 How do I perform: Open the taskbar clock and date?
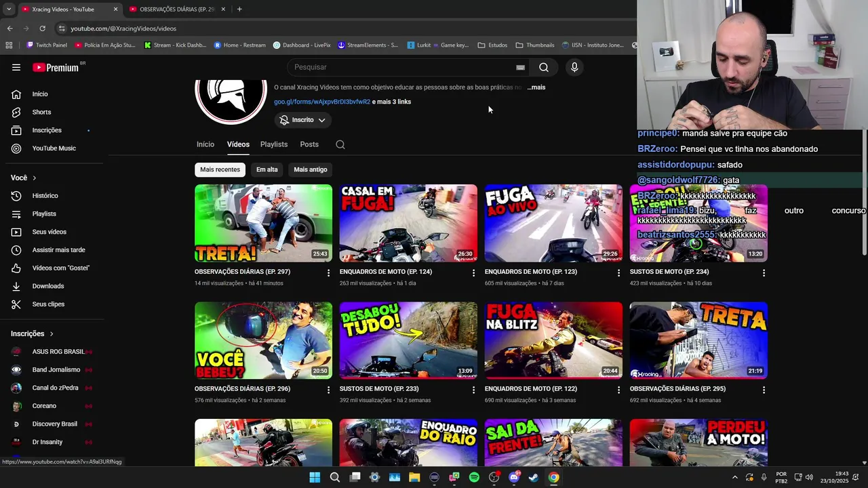[834, 477]
